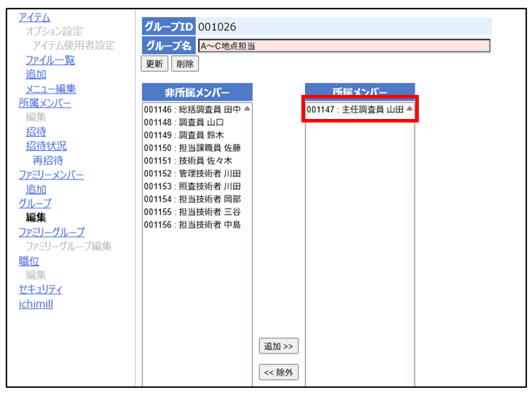The image size is (532, 395).
Task: Select assigned member 001147 主任調査員 山田
Action: coord(355,110)
